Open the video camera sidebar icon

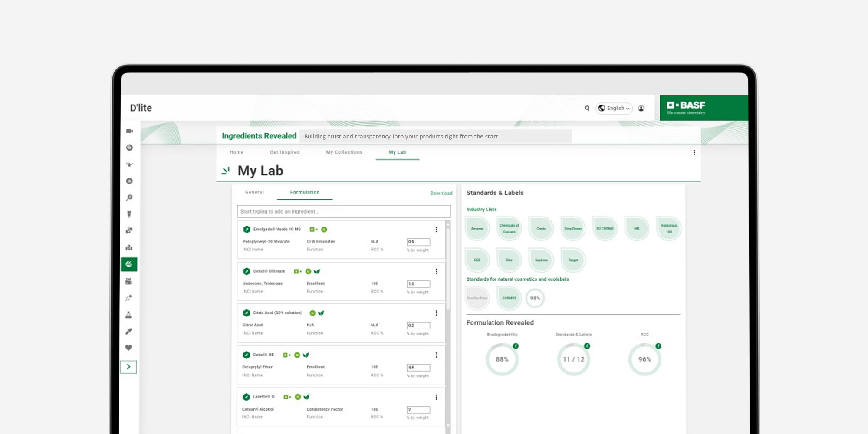pos(129,131)
